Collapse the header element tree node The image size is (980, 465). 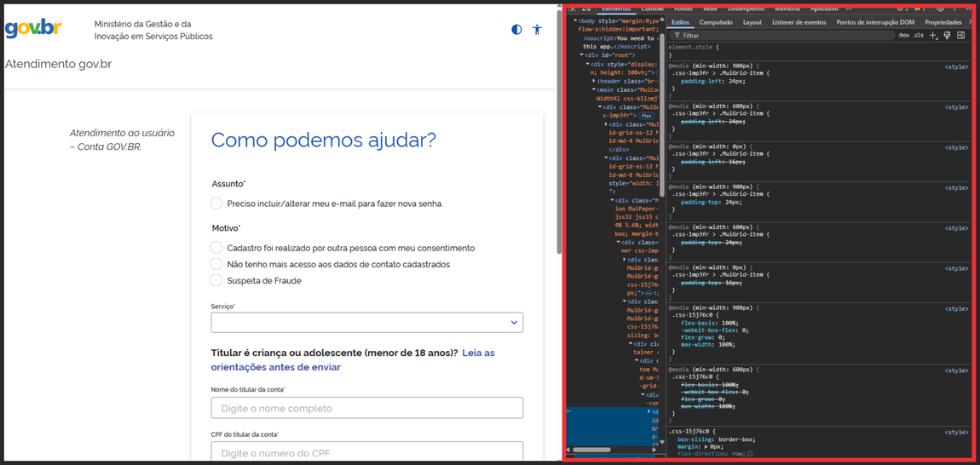click(x=594, y=81)
